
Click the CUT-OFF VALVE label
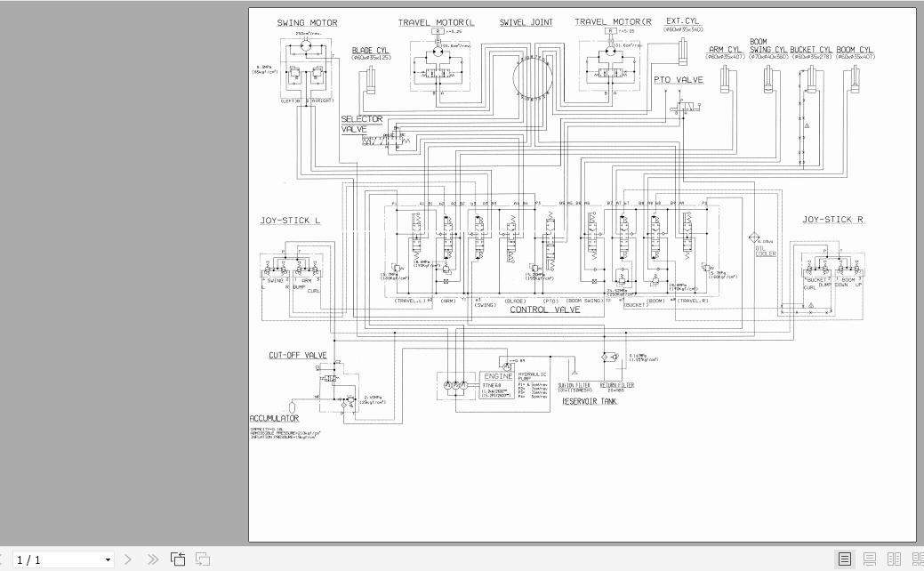tap(298, 356)
